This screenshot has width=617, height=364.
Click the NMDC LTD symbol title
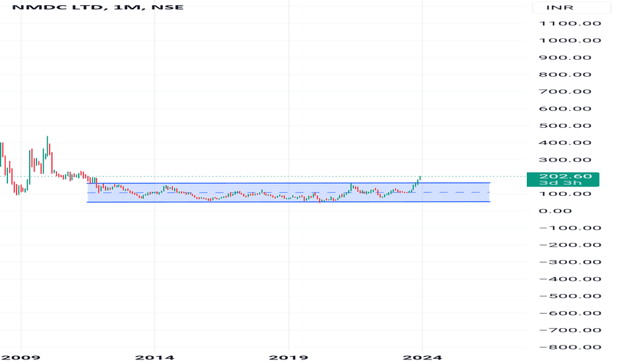point(97,7)
